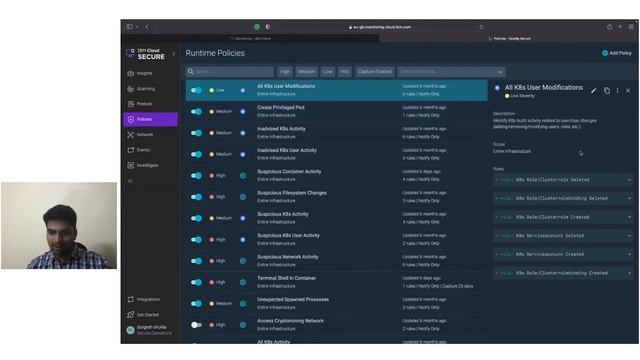The height and width of the screenshot is (360, 640).
Task: Open the policy type dropdown
Action: (x=451, y=71)
